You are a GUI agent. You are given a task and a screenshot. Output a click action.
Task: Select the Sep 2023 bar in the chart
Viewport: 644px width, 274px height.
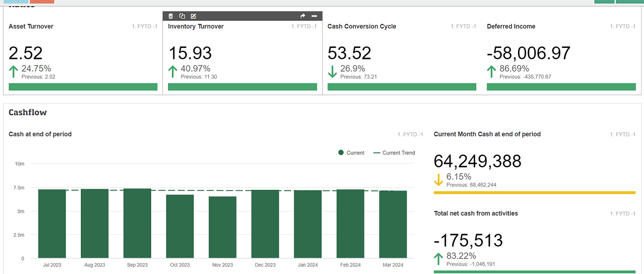click(x=137, y=223)
